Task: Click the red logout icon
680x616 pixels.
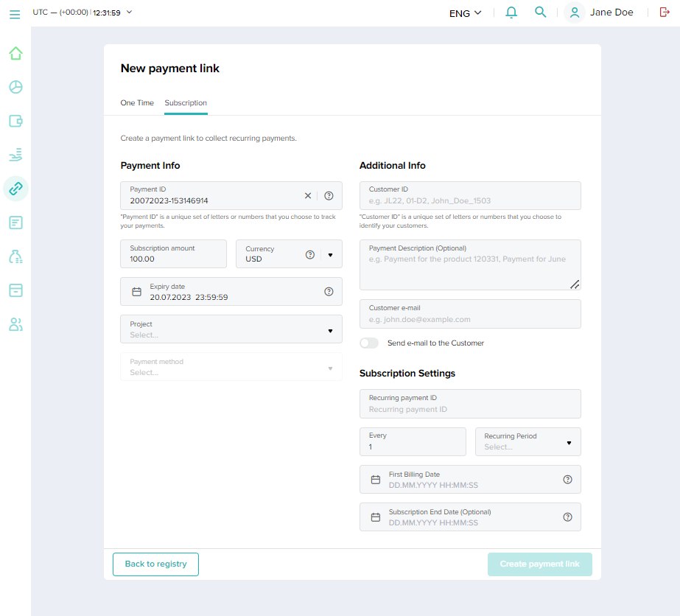Action: pyautogui.click(x=664, y=13)
